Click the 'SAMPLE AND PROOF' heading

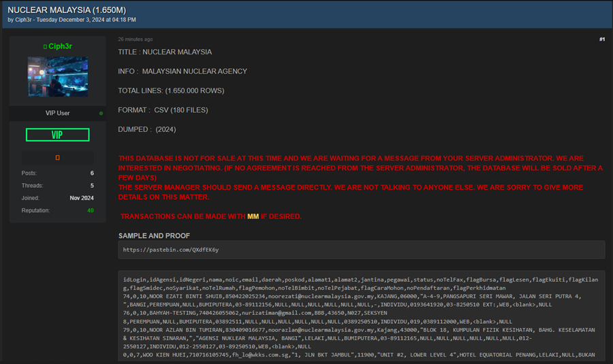(154, 235)
